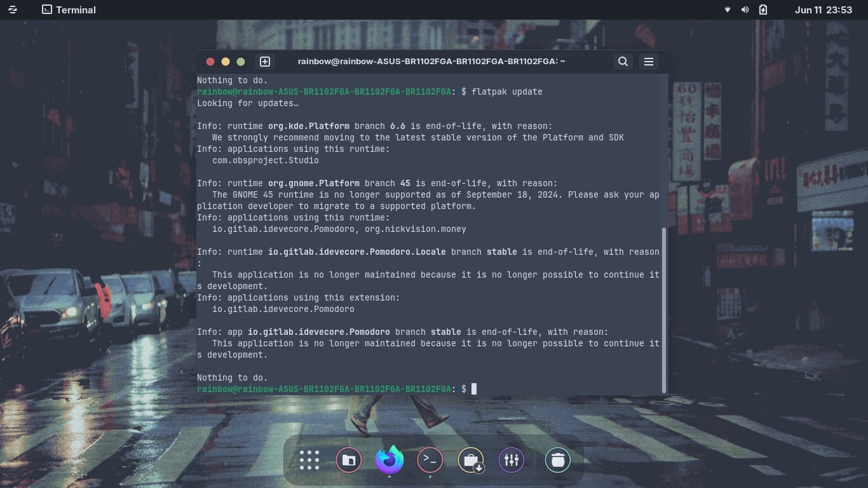This screenshot has width=868, height=488.
Task: Open the trash icon in the dock
Action: (558, 460)
